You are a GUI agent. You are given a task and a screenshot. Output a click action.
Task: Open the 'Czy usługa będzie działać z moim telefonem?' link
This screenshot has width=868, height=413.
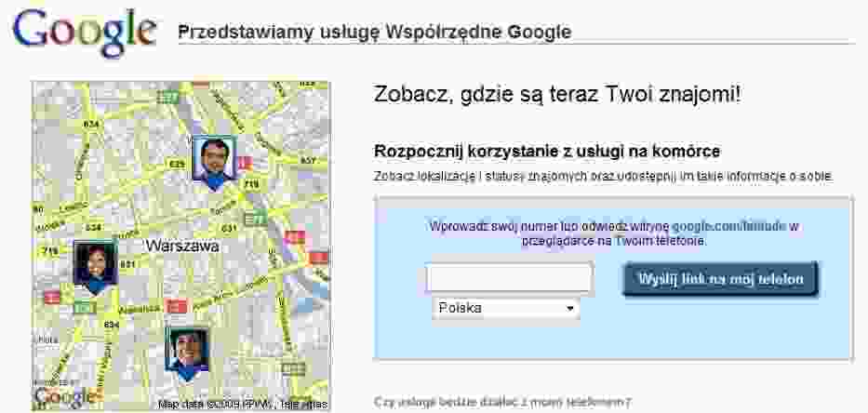[502, 402]
